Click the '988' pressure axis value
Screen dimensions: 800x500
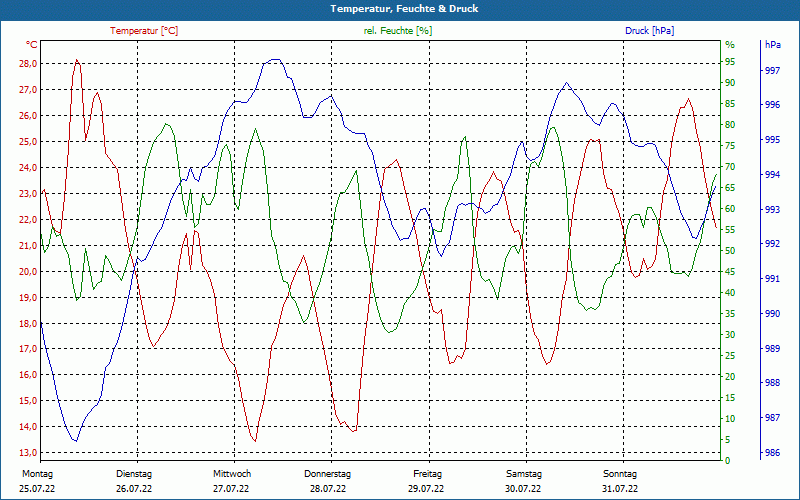773,383
